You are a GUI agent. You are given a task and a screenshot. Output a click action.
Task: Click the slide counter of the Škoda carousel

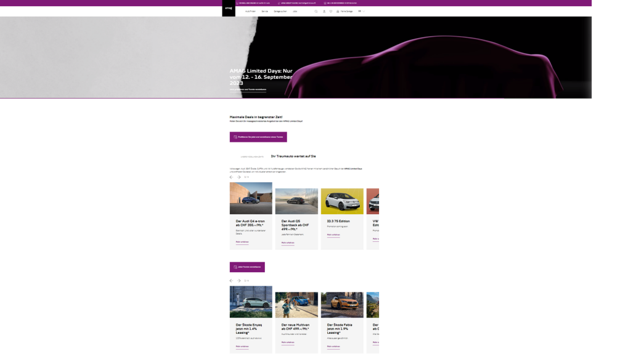pyautogui.click(x=247, y=281)
